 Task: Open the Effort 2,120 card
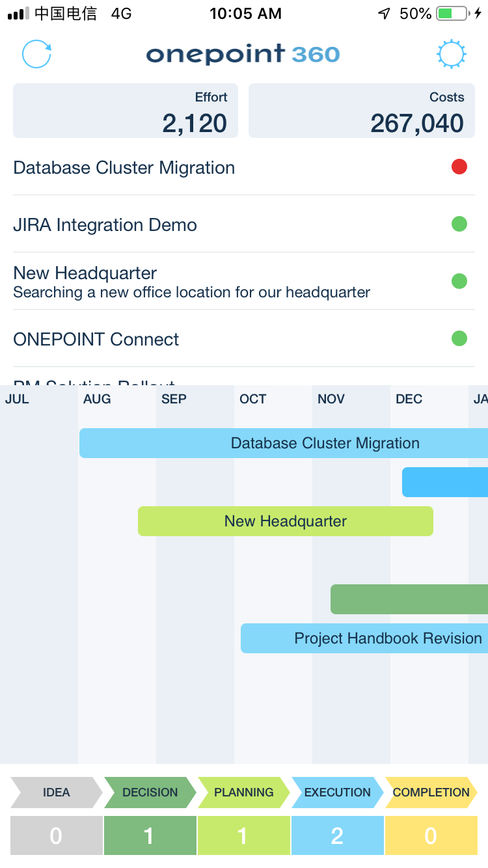click(126, 111)
